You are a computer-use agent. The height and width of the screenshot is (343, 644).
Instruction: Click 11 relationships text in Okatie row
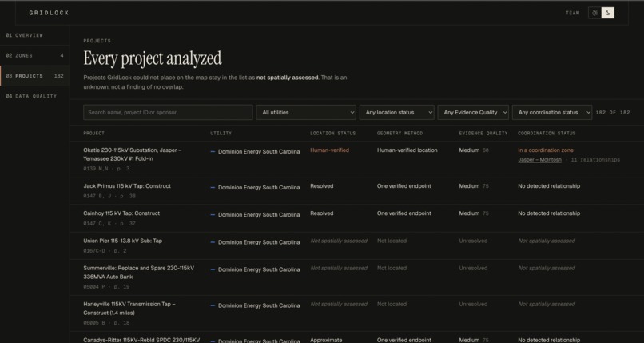point(595,160)
